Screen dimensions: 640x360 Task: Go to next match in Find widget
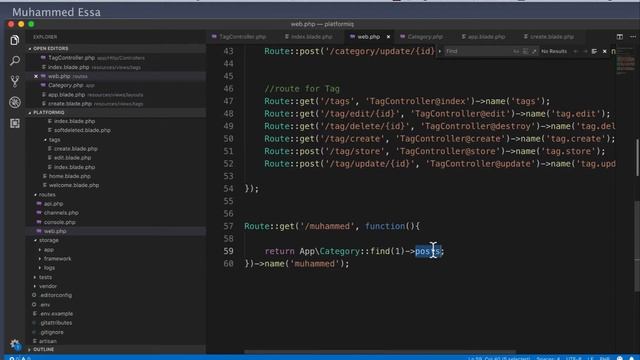(585, 51)
